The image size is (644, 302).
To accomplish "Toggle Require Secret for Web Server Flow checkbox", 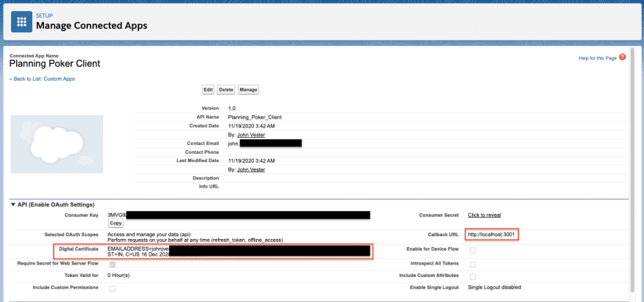I will click(113, 265).
